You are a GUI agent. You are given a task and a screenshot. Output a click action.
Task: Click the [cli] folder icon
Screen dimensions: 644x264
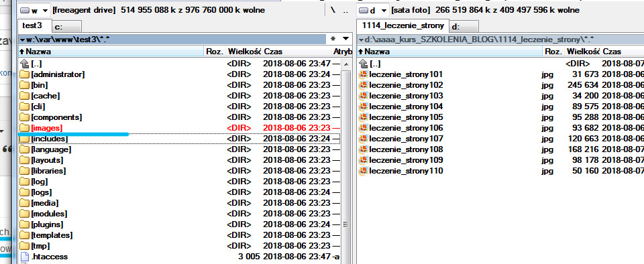(25, 107)
